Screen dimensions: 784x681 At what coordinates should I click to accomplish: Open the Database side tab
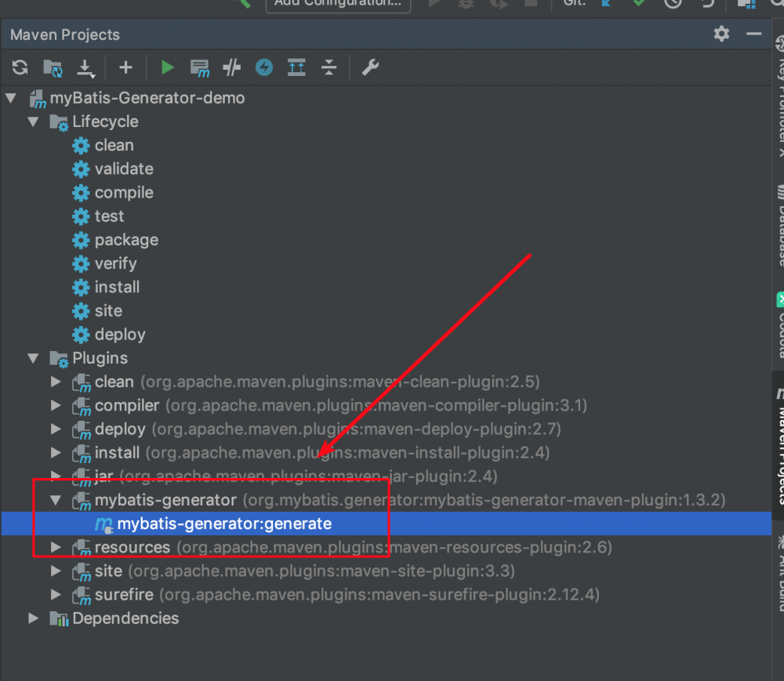[780, 225]
